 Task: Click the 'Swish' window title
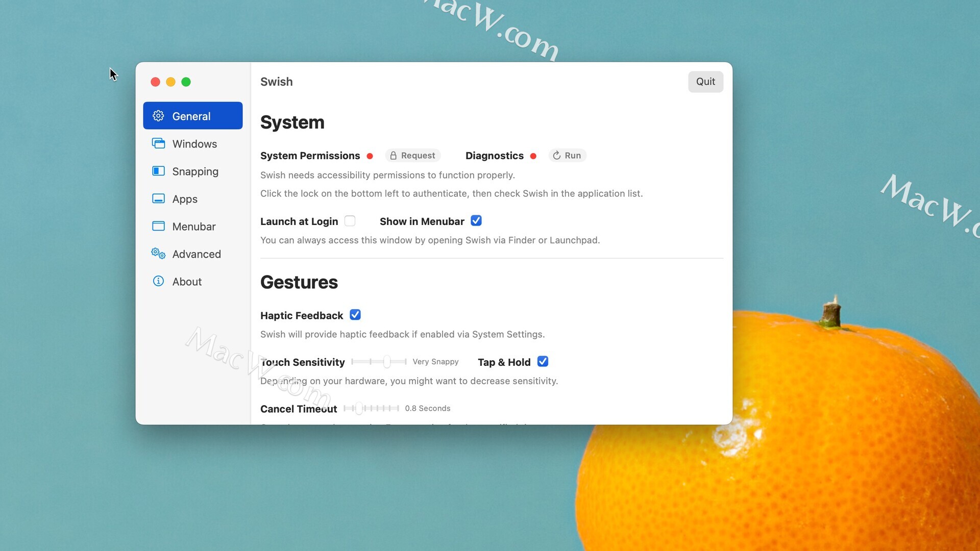(277, 82)
